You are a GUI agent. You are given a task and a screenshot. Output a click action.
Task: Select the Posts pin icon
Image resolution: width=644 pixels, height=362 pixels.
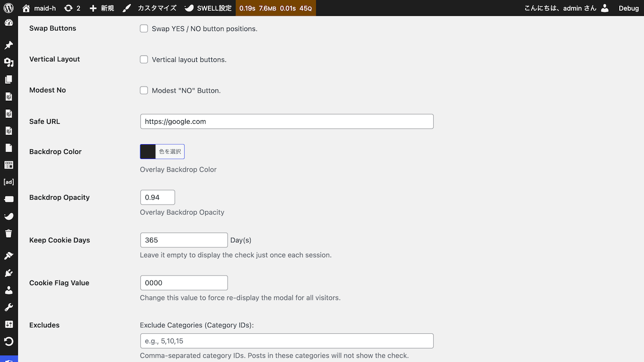9,45
